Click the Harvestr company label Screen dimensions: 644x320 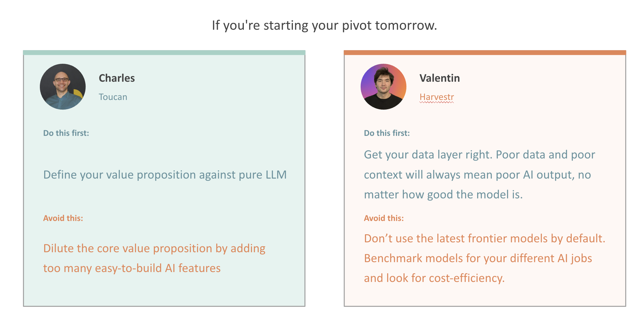point(437,97)
